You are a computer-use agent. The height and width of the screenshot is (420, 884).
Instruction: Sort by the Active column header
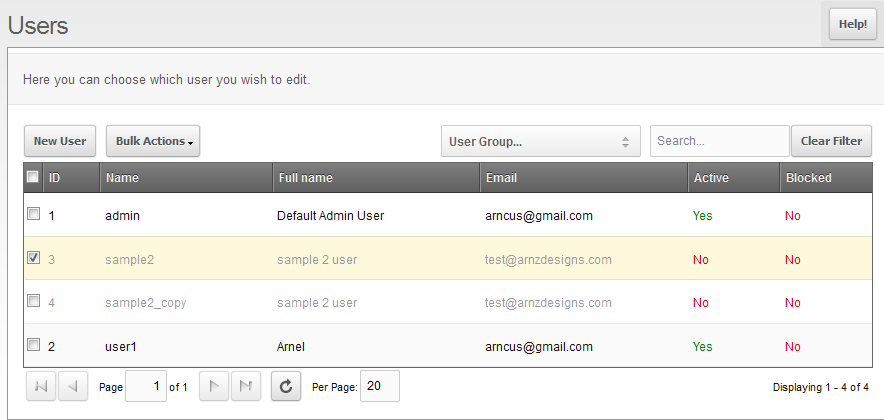(711, 178)
